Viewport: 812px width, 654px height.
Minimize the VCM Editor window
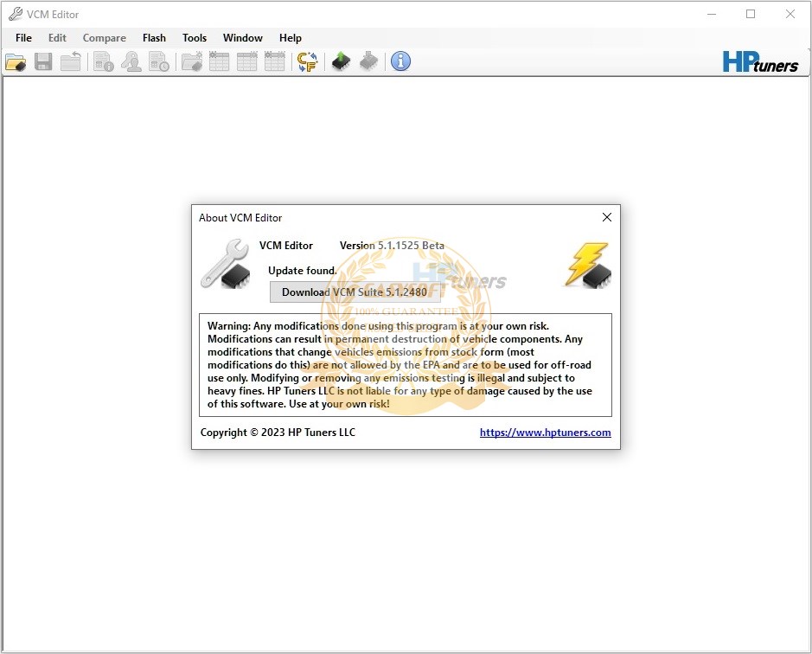click(712, 14)
